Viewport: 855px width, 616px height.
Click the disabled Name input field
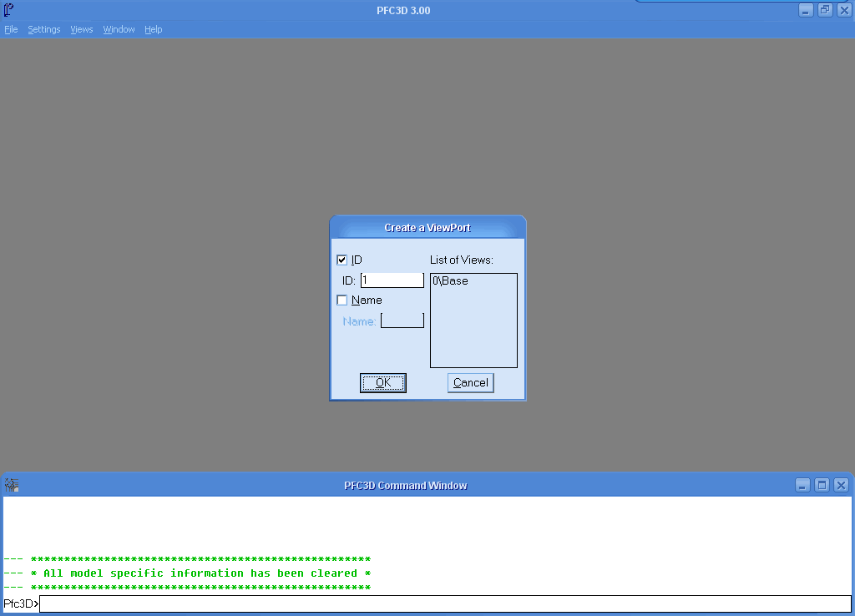[x=402, y=321]
